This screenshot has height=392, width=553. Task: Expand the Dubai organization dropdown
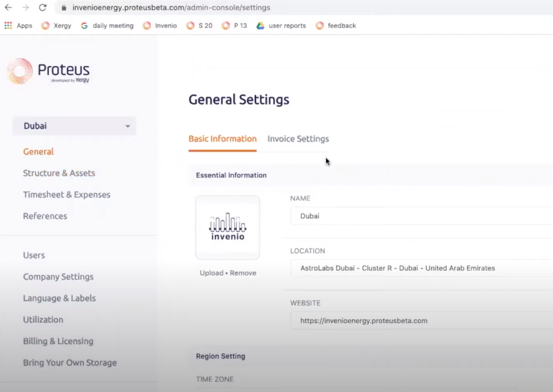pos(74,126)
